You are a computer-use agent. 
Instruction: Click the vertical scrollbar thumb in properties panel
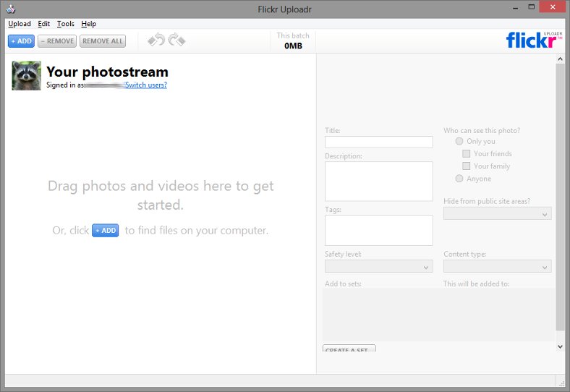[x=560, y=197]
